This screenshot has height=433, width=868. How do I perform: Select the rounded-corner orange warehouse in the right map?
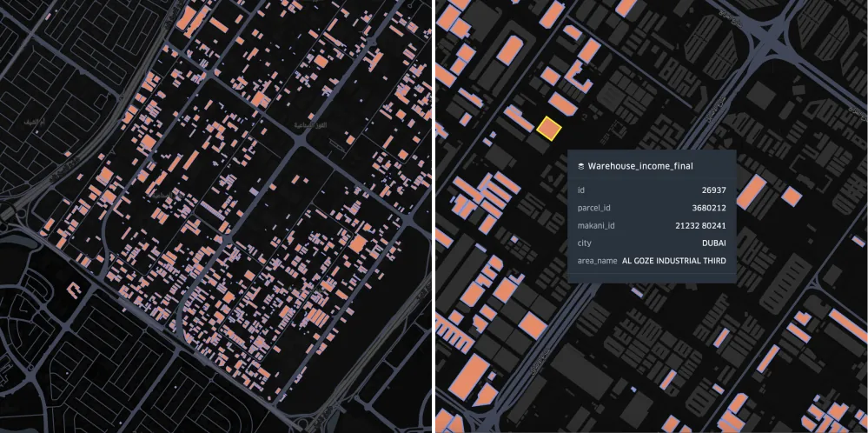click(510, 50)
